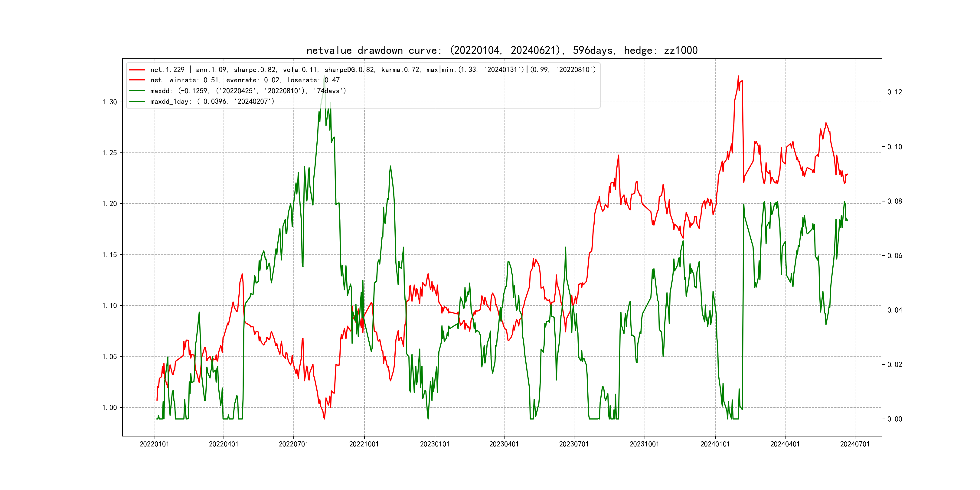Select the maxdd_1day legend entry text
The width and height of the screenshot is (980, 490).
click(x=212, y=102)
